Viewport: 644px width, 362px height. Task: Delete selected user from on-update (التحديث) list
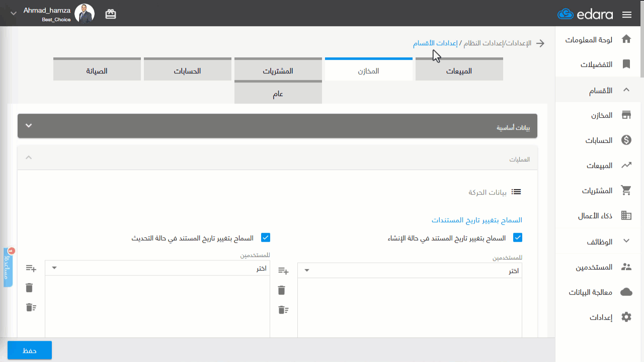click(29, 288)
